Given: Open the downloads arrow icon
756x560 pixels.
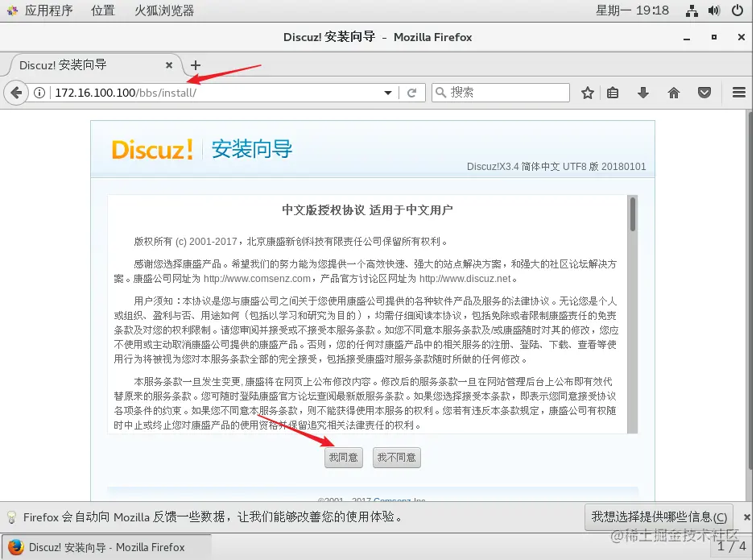Looking at the screenshot, I should [x=643, y=93].
